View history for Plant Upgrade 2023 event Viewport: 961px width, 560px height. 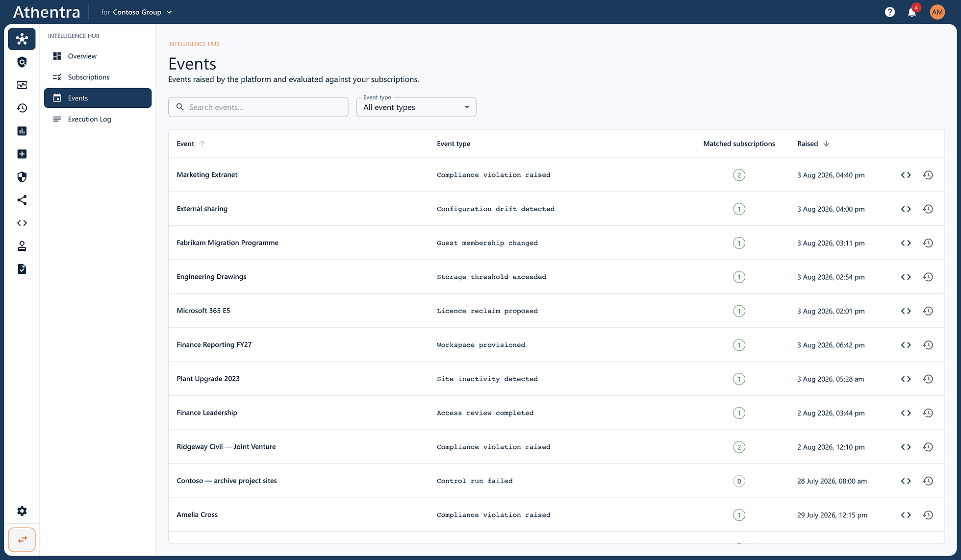tap(928, 379)
